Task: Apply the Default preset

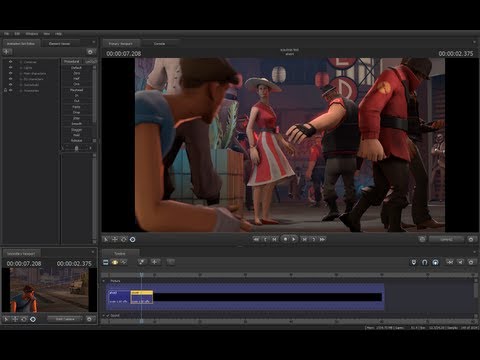Action: pos(76,68)
